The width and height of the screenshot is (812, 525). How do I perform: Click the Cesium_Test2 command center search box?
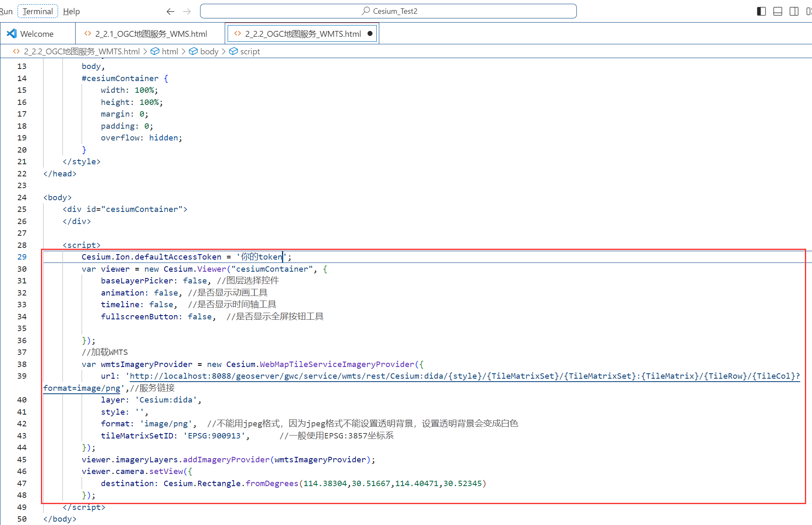coord(388,11)
